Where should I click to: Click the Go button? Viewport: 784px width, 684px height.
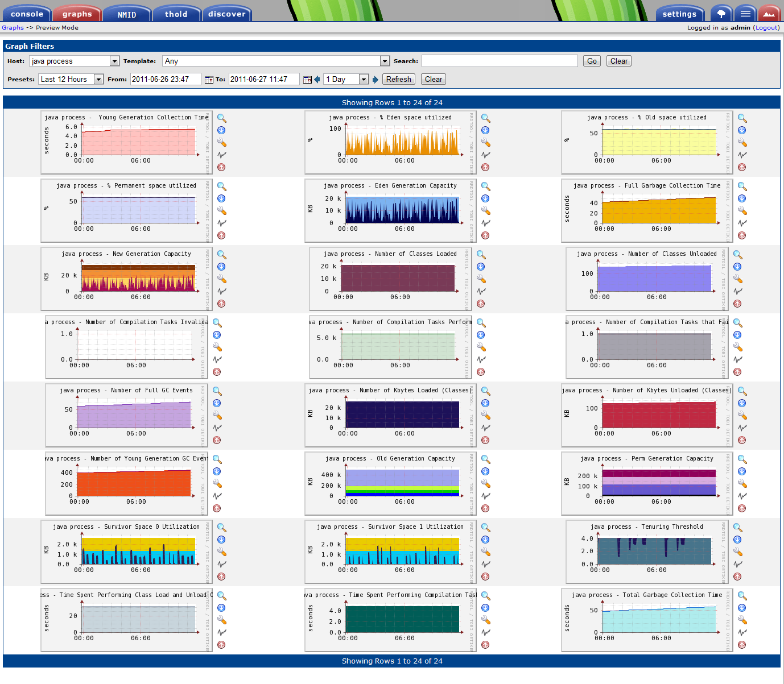tap(592, 61)
